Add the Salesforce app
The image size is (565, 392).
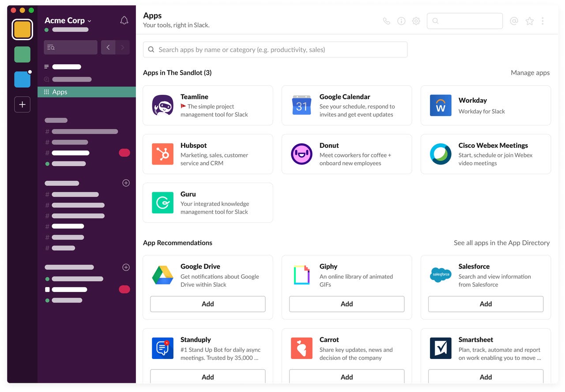(x=486, y=304)
